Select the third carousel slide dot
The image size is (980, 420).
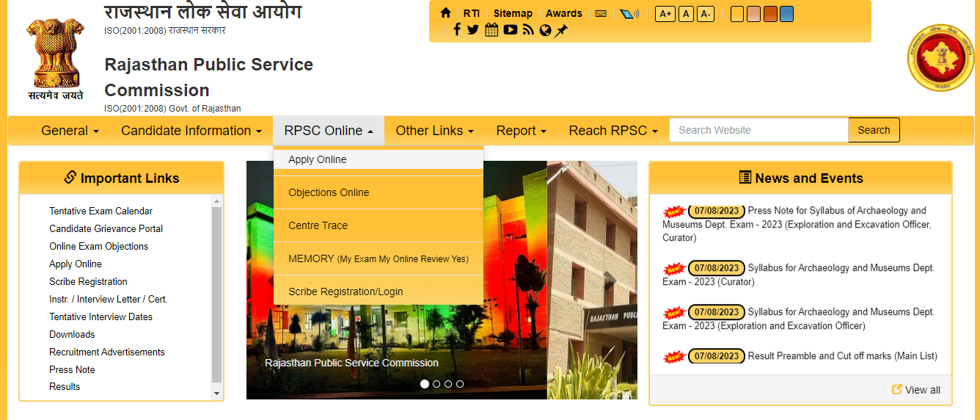(x=448, y=383)
